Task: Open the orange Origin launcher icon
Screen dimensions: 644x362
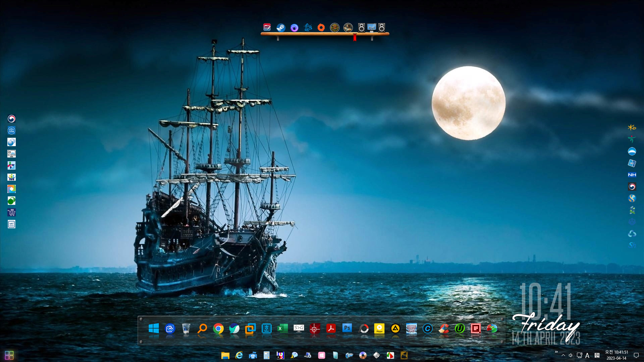Action: click(321, 27)
